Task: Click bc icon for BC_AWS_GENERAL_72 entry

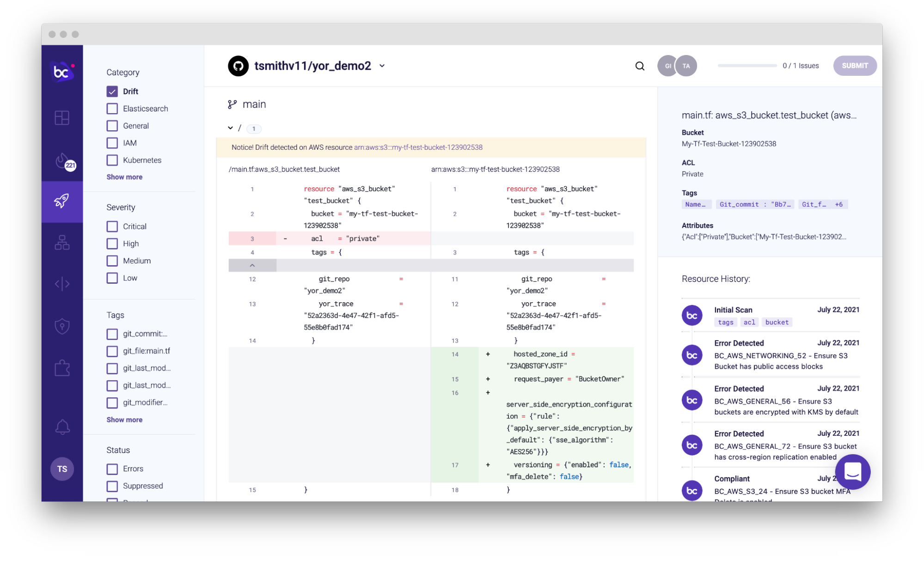Action: [692, 445]
